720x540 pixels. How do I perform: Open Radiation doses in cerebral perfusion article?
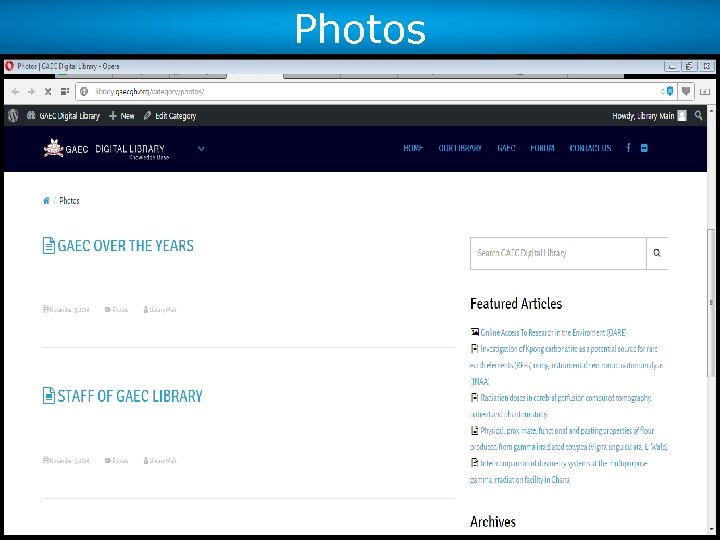(561, 406)
